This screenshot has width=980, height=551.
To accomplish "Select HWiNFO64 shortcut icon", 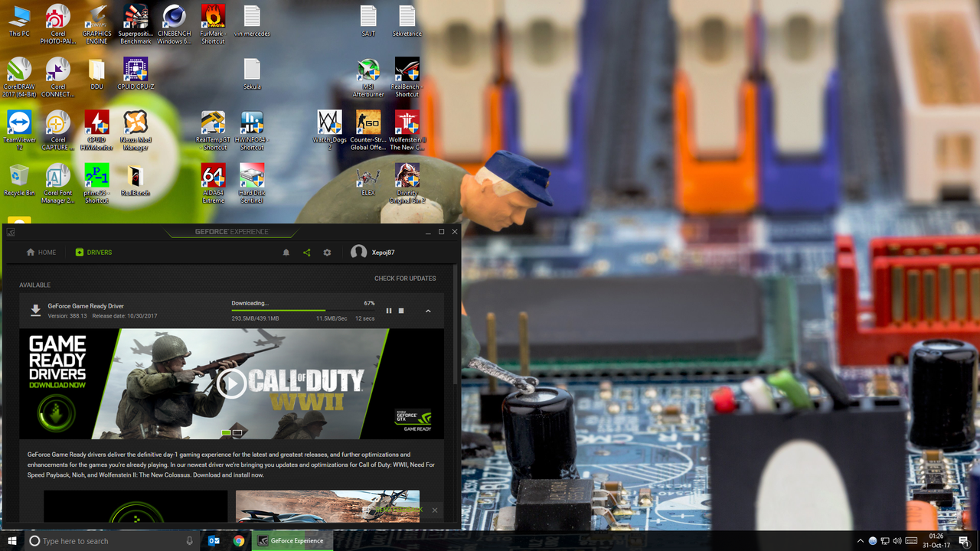I will pos(252,130).
